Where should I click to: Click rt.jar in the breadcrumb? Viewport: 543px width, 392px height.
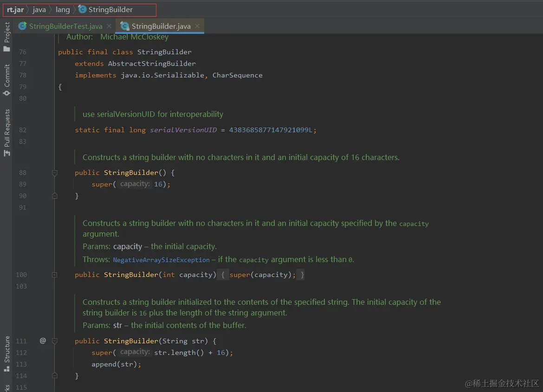point(15,10)
